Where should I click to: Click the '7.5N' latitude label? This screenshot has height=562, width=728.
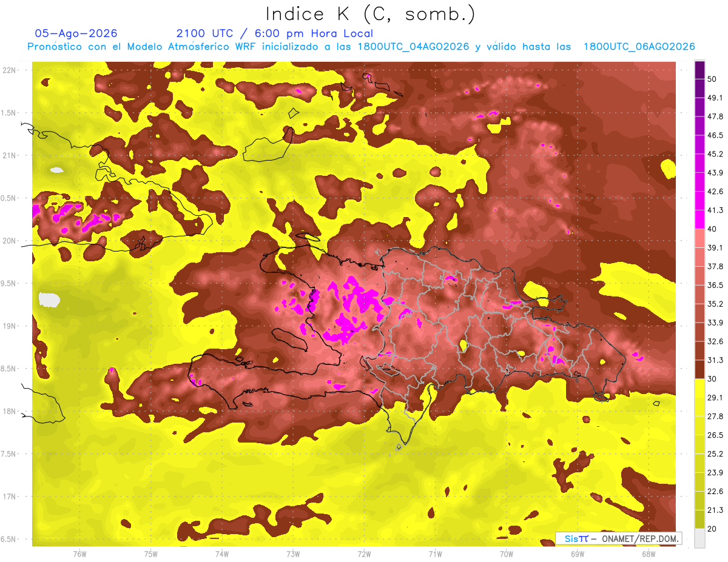[x=8, y=454]
